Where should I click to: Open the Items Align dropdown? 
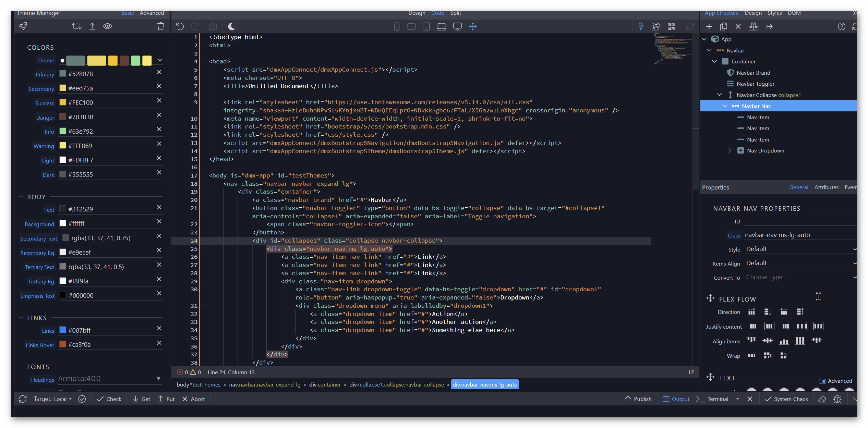click(x=801, y=263)
